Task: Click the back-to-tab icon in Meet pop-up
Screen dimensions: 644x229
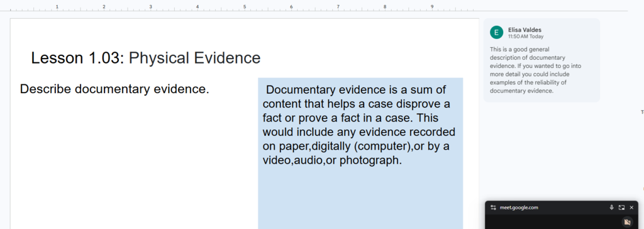Action: click(x=621, y=208)
